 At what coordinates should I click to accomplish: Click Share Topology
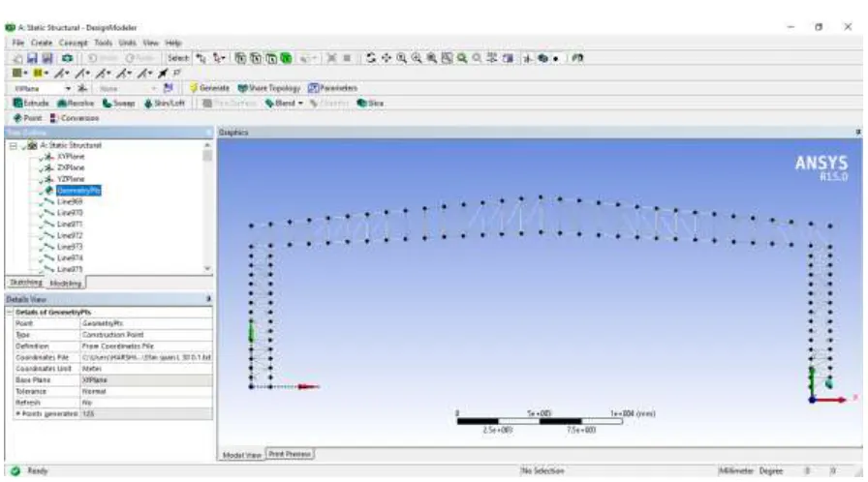[269, 88]
